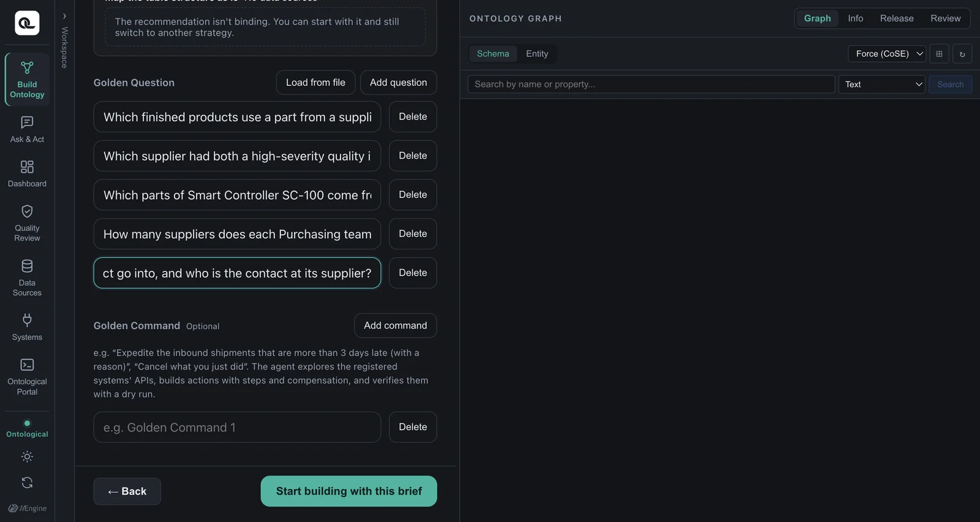Click the Engine logo in the sidebar

coord(27,509)
